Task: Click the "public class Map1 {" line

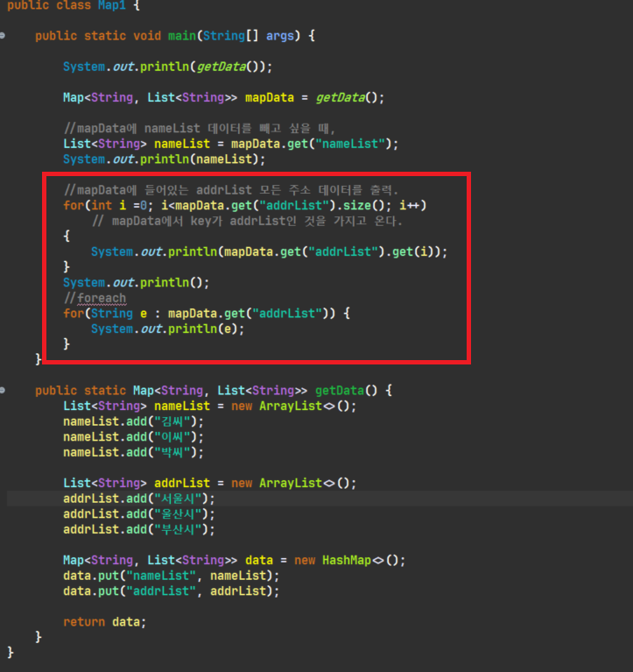Action: 74,5
